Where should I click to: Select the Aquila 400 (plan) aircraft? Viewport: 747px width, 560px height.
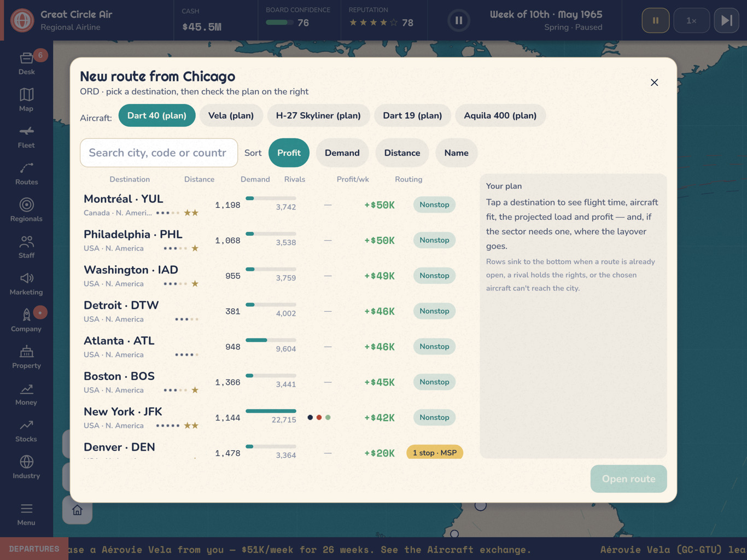coord(500,115)
